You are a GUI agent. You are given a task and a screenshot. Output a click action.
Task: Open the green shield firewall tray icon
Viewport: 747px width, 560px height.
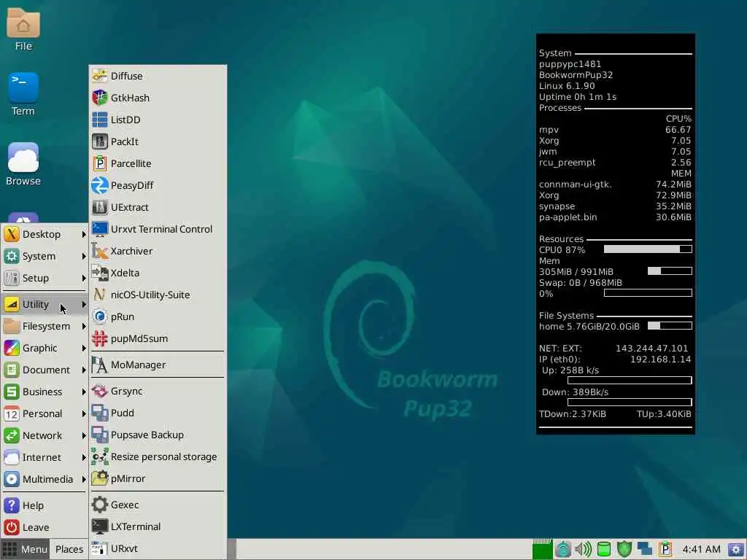(x=624, y=549)
